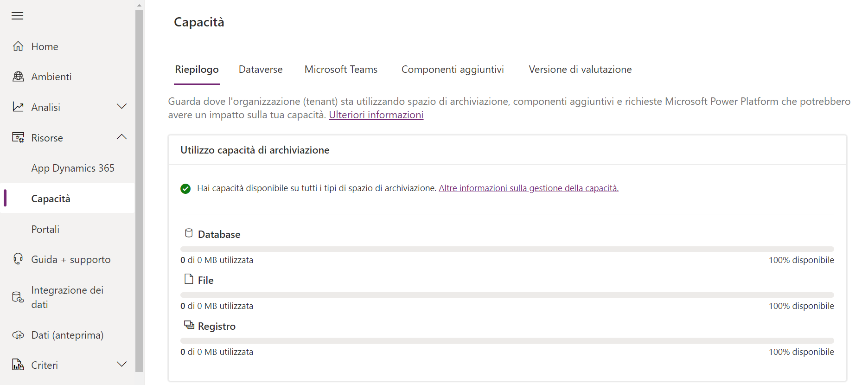868x385 pixels.
Task: Click the Criteri document icon
Action: (18, 365)
